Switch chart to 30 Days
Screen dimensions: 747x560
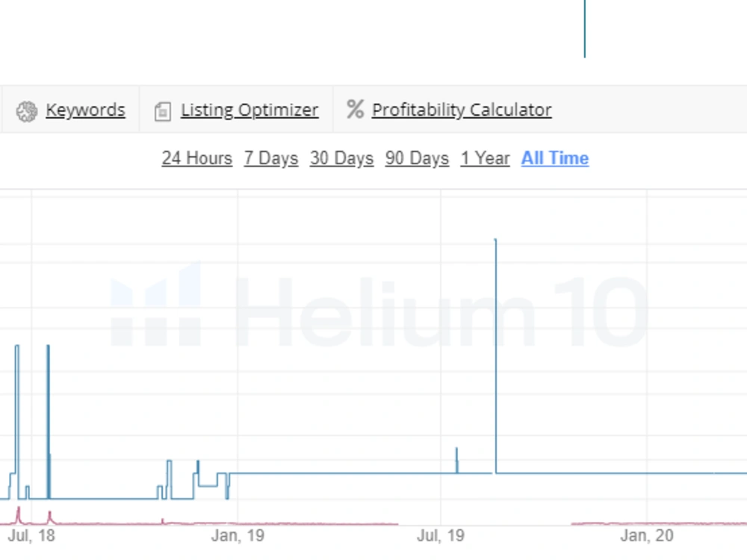point(341,158)
